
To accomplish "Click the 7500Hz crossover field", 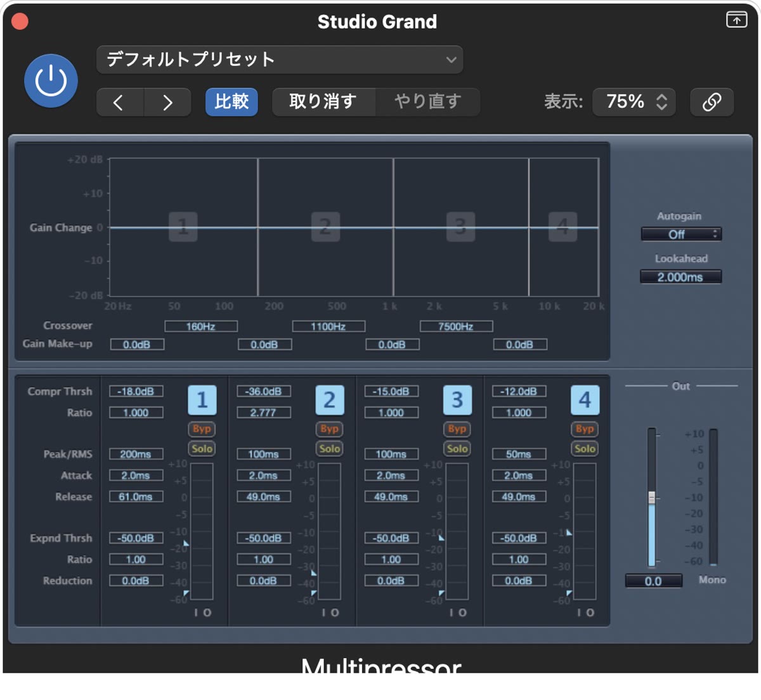I will click(x=456, y=327).
